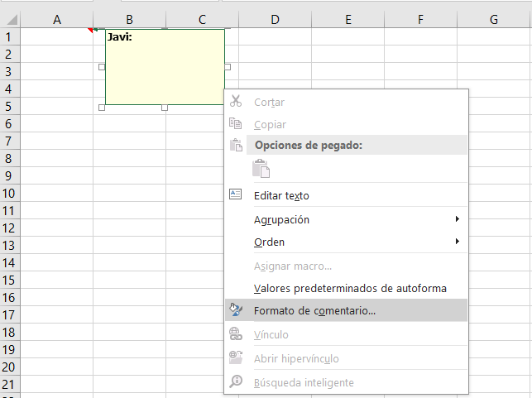The height and width of the screenshot is (398, 532).
Task: Click the comment's bottom-center resize handle
Action: [165, 107]
